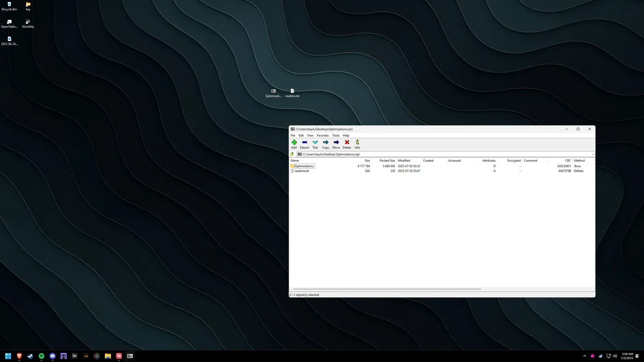Open Steam from the taskbar
This screenshot has height=362, width=644.
[x=30, y=356]
